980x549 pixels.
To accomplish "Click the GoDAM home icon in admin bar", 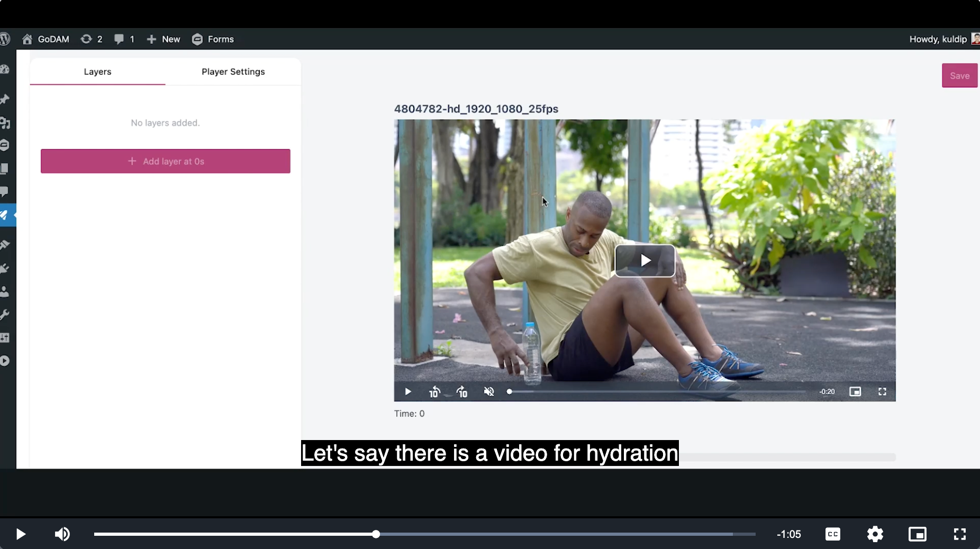I will click(x=28, y=39).
